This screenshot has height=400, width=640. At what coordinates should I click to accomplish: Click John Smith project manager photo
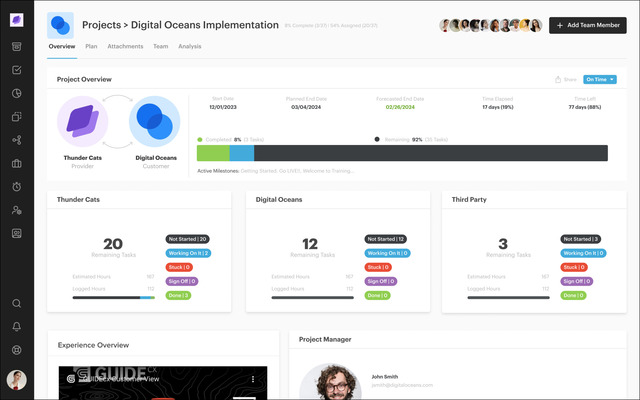(331, 382)
